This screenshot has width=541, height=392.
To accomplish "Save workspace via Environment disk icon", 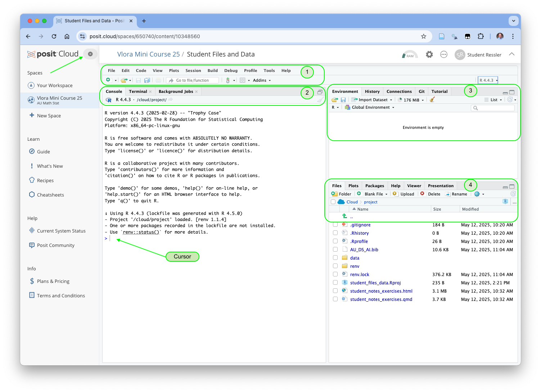I will (x=343, y=100).
